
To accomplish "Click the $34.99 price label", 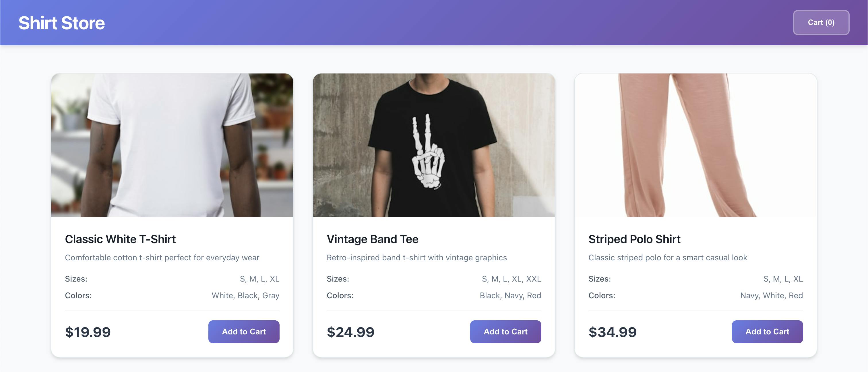I will tap(612, 332).
